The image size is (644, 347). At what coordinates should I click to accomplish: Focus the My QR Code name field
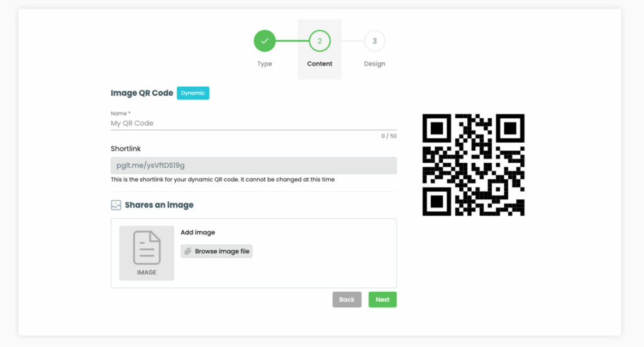click(253, 123)
